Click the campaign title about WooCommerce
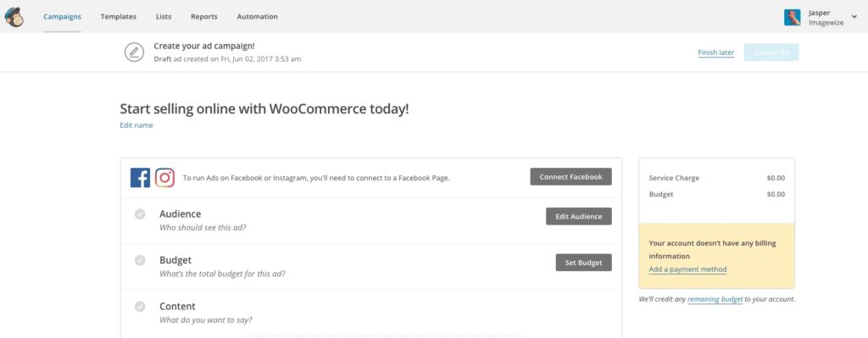The image size is (868, 338). 264,108
